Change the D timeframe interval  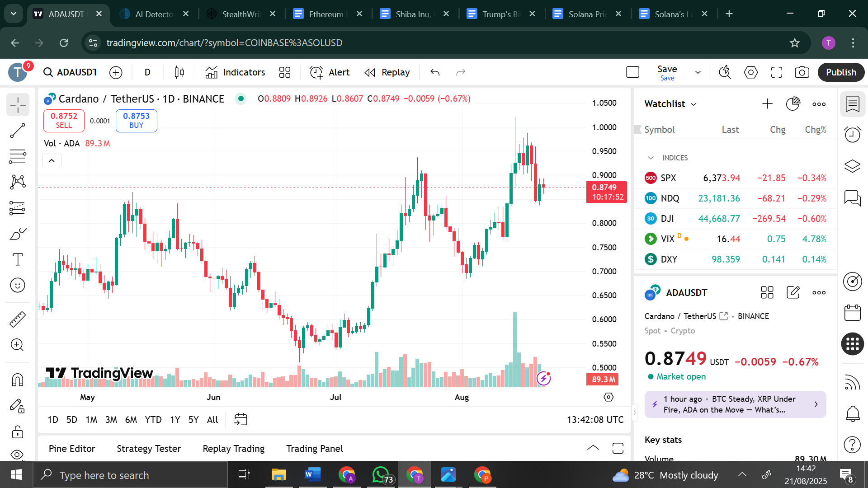147,72
